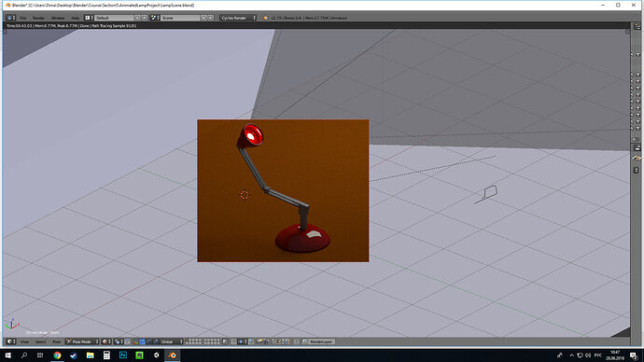The image size is (644, 362).
Task: Open the Windows notification center
Action: (x=634, y=355)
